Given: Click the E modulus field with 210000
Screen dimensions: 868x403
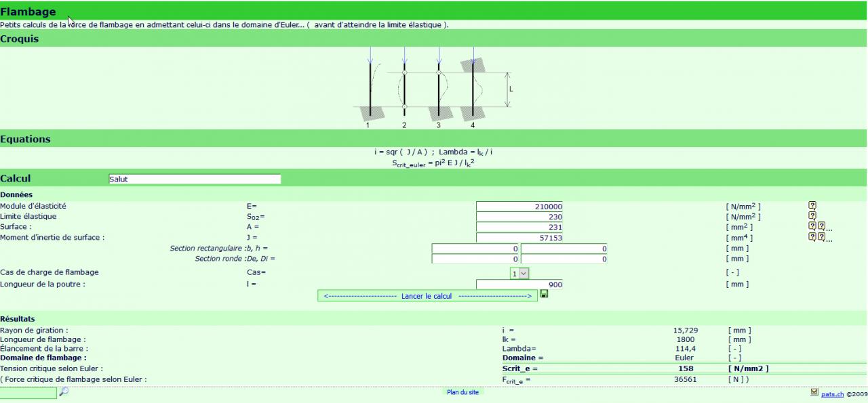Looking at the screenshot, I should click(519, 207).
